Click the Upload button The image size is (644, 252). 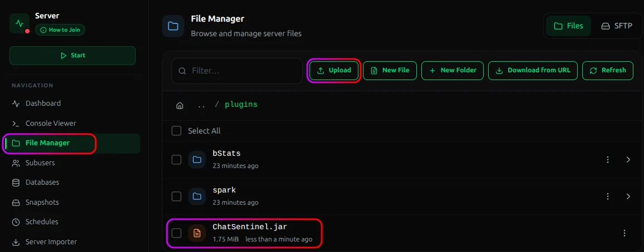335,70
